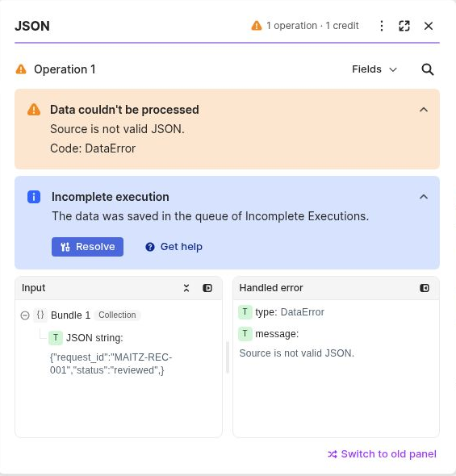The image size is (456, 476).
Task: Click the Collection badge on Bundle 1
Action: [x=117, y=315]
